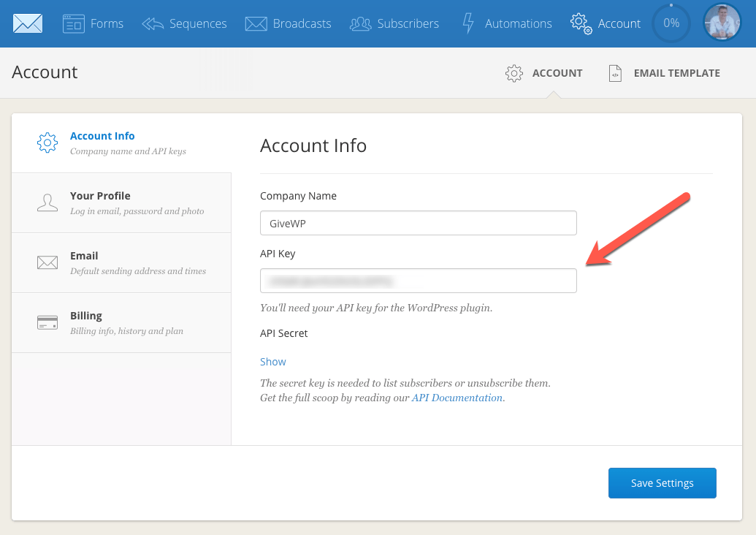Click the Your Profile person icon
The width and height of the screenshot is (756, 535).
pyautogui.click(x=47, y=202)
